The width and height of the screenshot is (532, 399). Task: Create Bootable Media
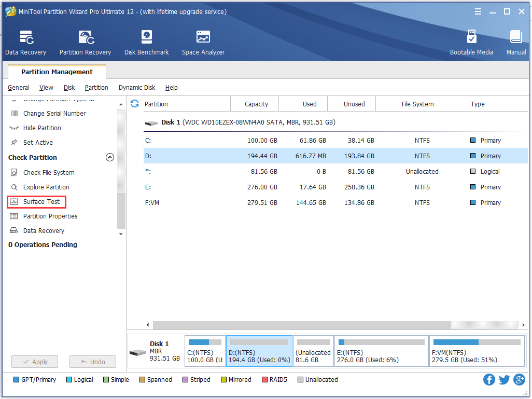pos(471,42)
